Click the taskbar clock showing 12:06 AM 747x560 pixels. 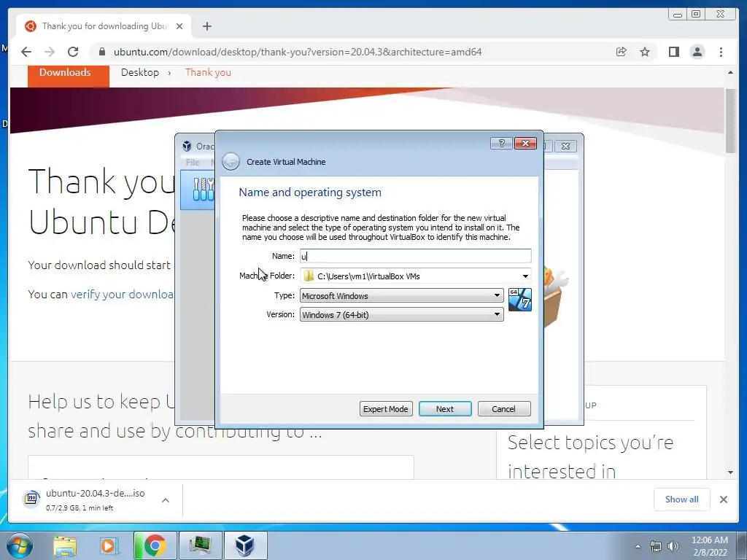pyautogui.click(x=709, y=546)
